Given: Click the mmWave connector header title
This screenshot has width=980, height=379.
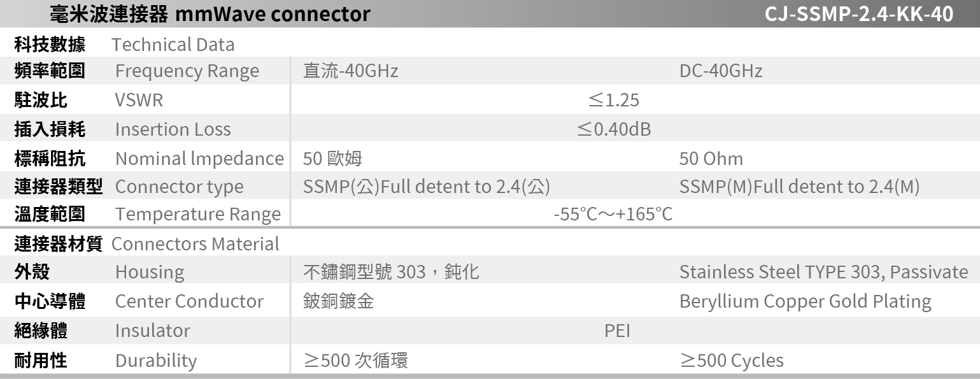Looking at the screenshot, I should [209, 13].
